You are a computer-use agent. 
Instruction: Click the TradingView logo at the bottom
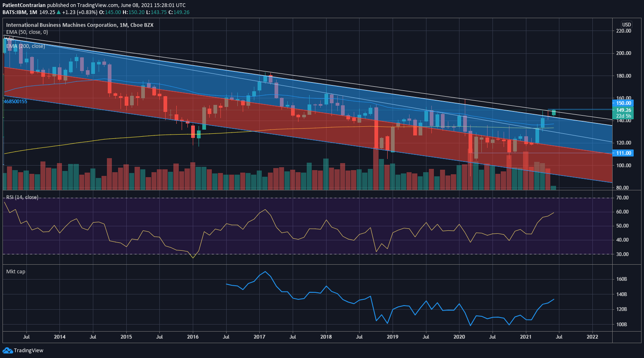23,351
